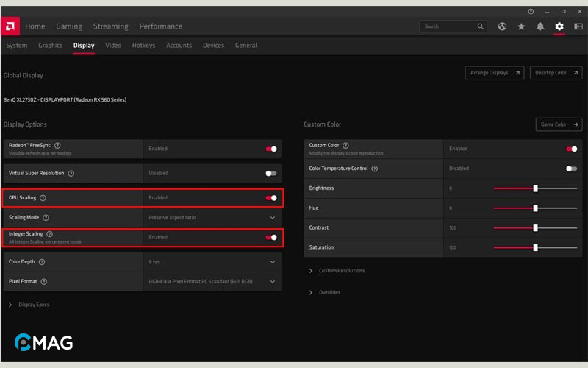The width and height of the screenshot is (588, 368).
Task: Disable the Radeon FreeSync toggle
Action: click(x=271, y=149)
